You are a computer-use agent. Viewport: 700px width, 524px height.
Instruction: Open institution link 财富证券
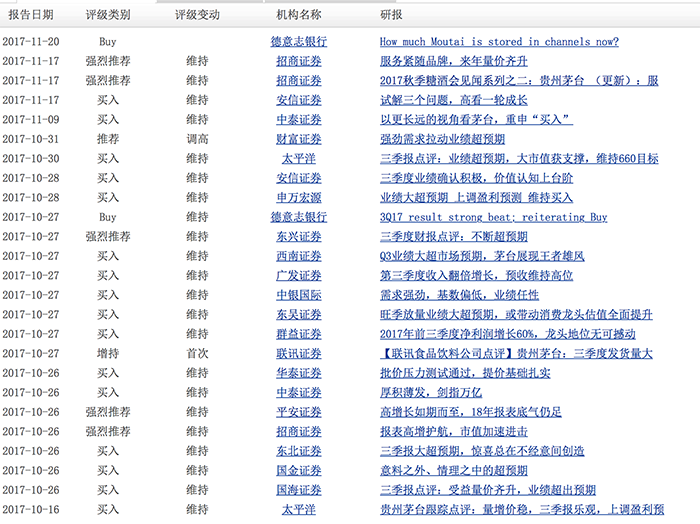click(x=299, y=139)
